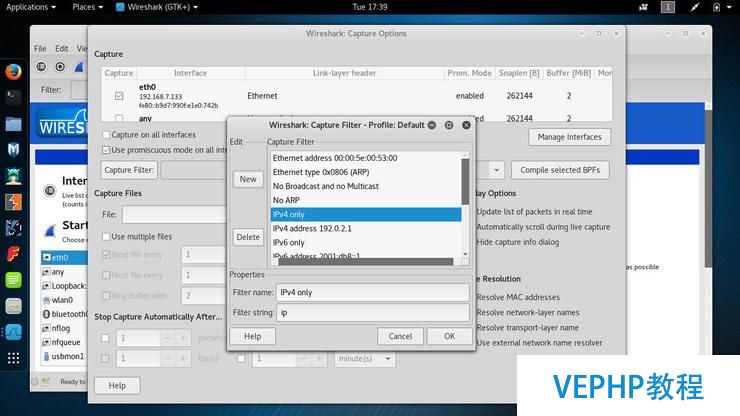Toggle stop after minutes checkbox

[x=241, y=359]
